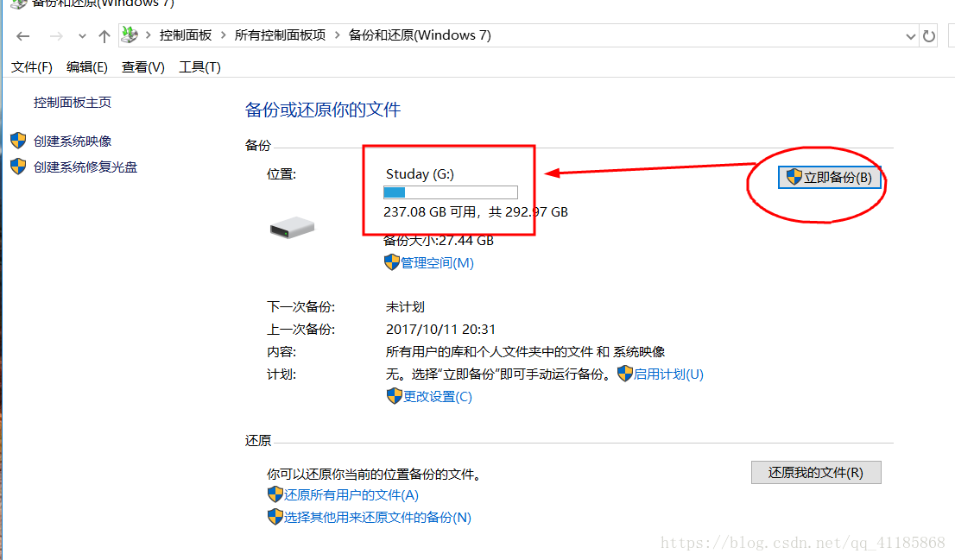955x560 pixels.
Task: Click shield icon beside 还原所有用户的文件(A)
Action: tap(275, 494)
